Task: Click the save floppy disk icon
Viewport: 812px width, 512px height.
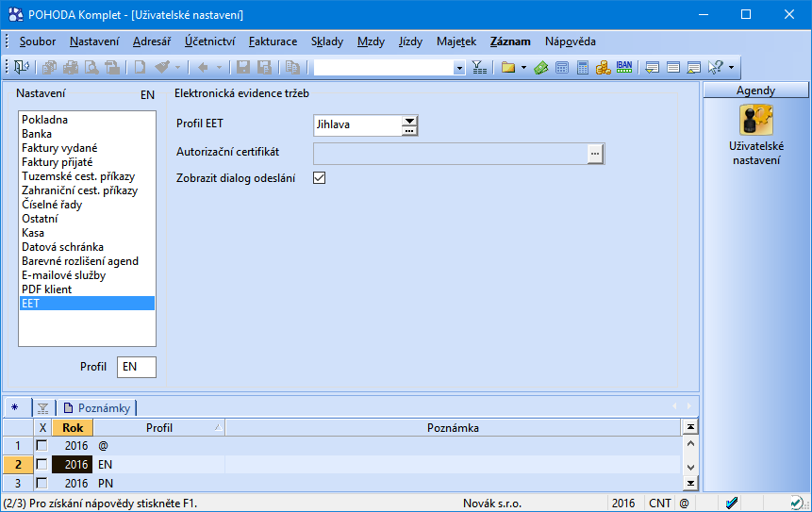Action: [x=243, y=67]
